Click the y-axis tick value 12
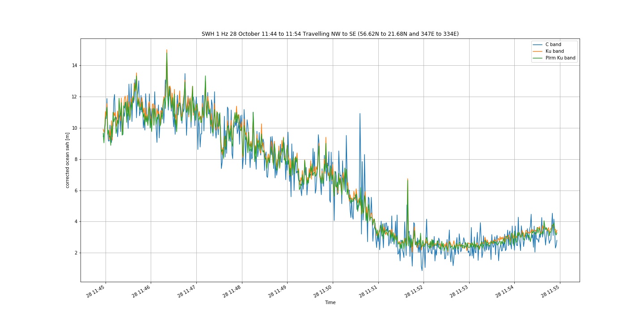The image size is (644, 322). tap(74, 97)
